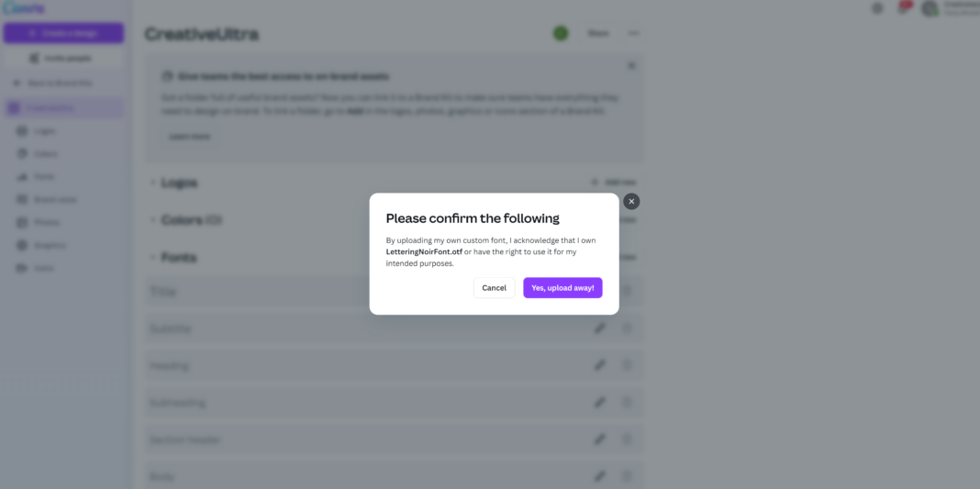This screenshot has height=489, width=980.
Task: Edit the Section header font
Action: click(x=599, y=439)
